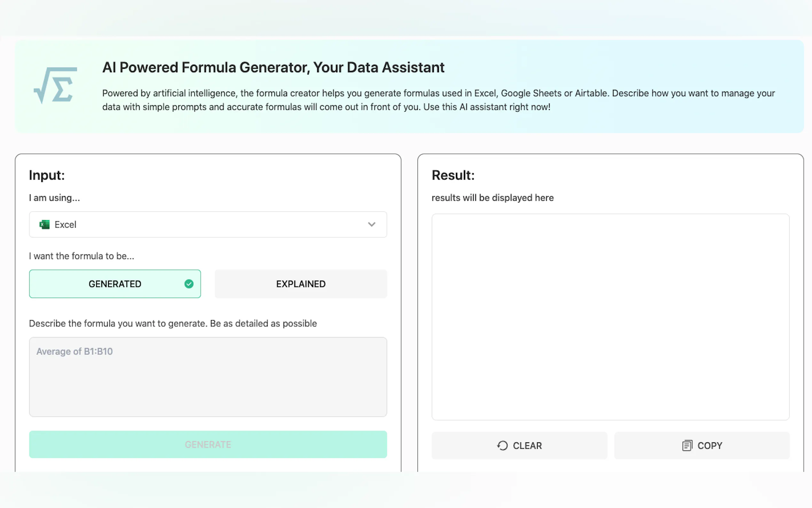Viewport: 812px width, 508px height.
Task: Open the Excel platform dropdown
Action: 208,225
